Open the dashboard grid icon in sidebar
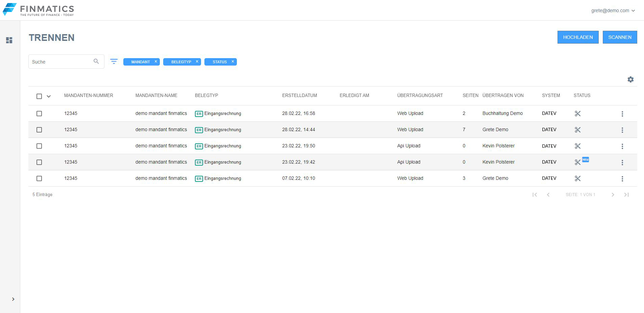 [x=9, y=40]
